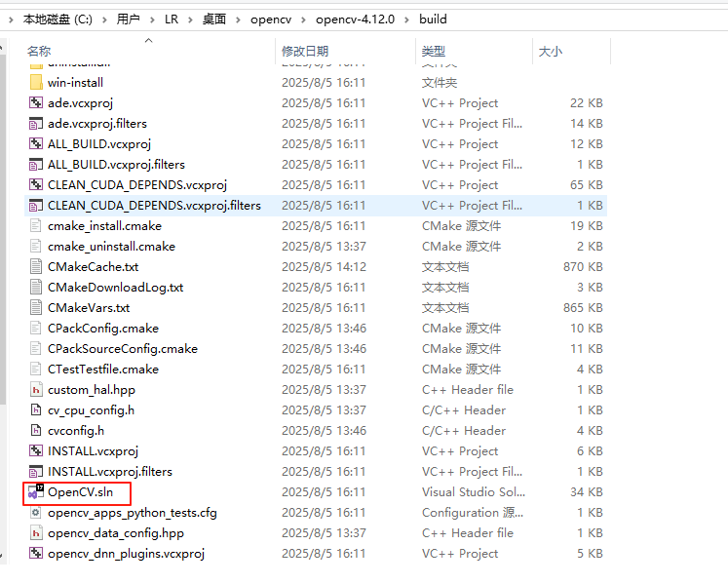Select the ALL_BUILD.vcxproj file name
The width and height of the screenshot is (728, 584).
(x=99, y=144)
